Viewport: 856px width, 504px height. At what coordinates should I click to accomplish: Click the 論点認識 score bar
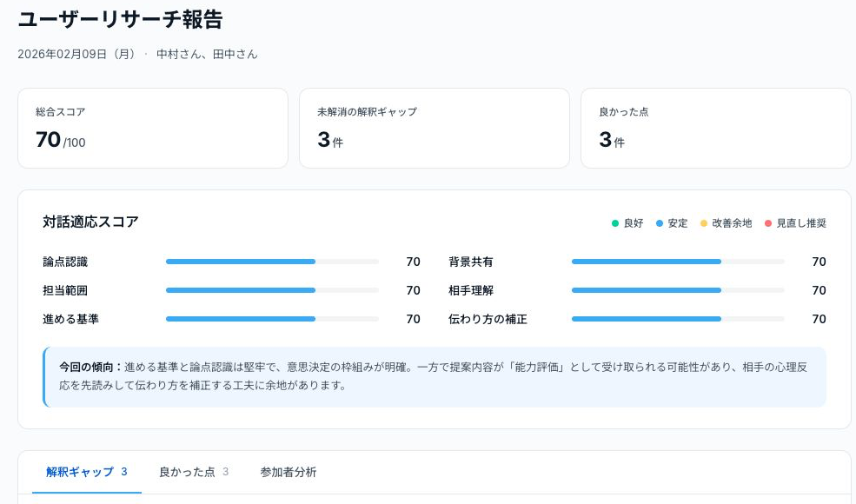(272, 262)
